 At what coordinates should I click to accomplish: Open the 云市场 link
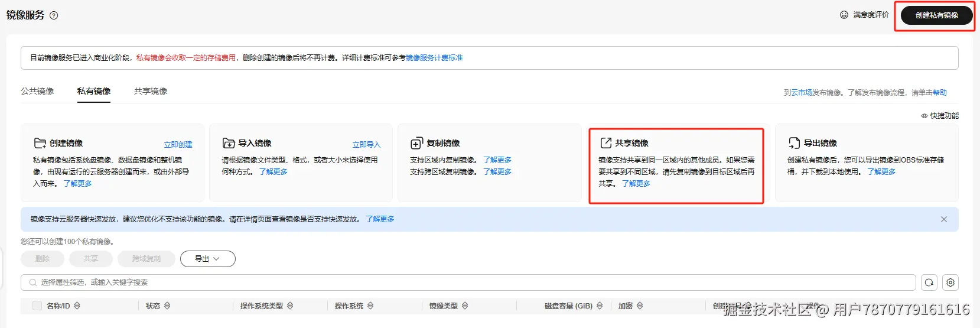(x=802, y=93)
